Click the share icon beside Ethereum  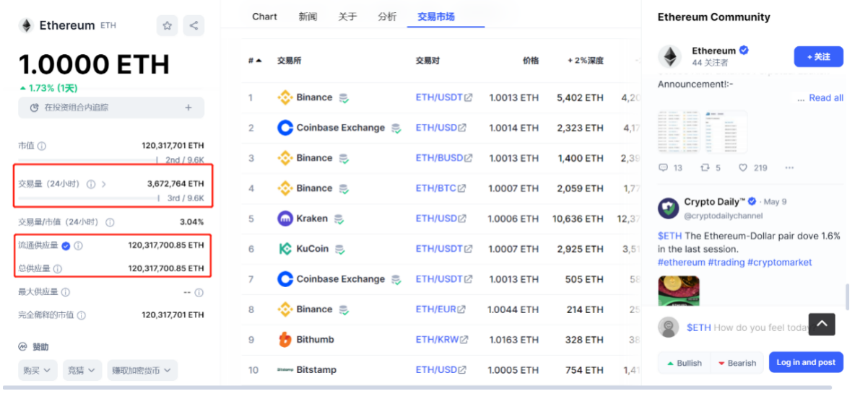[194, 26]
